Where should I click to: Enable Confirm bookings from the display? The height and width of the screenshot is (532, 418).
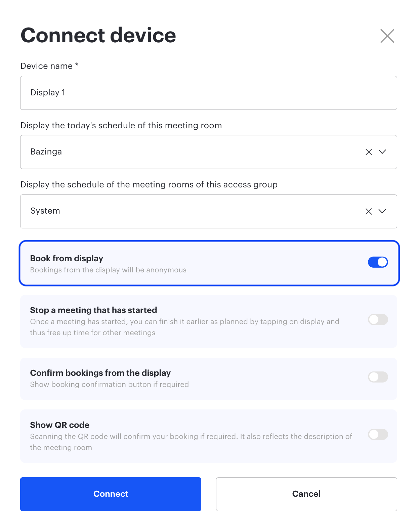pyautogui.click(x=378, y=377)
